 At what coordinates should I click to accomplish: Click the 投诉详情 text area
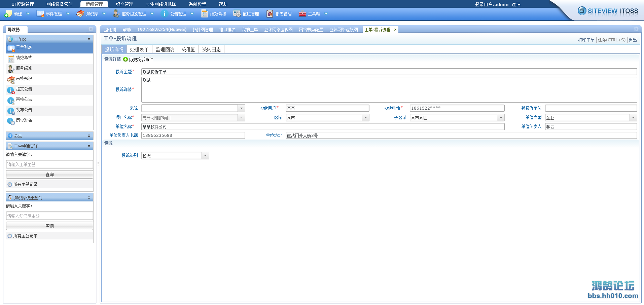pyautogui.click(x=389, y=90)
